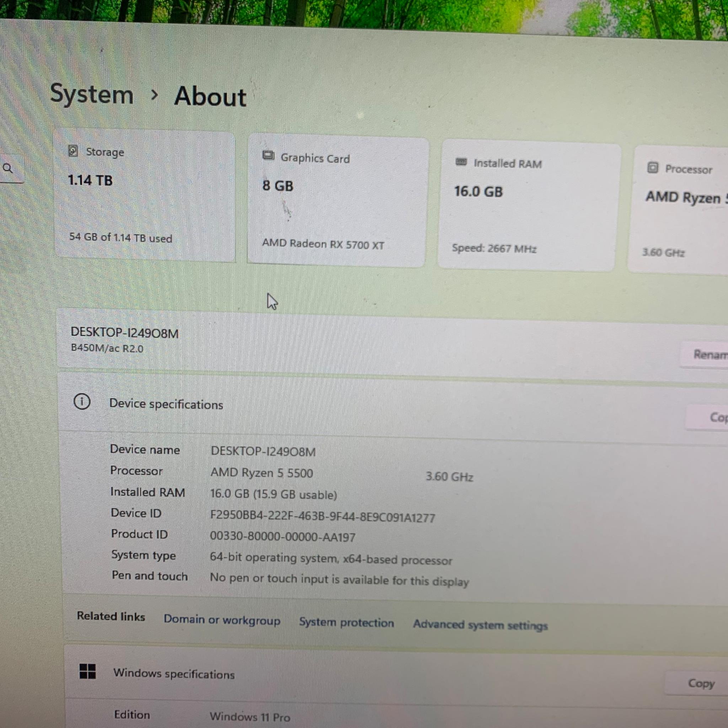Copy the Device specifications
The height and width of the screenshot is (728, 728).
point(707,417)
